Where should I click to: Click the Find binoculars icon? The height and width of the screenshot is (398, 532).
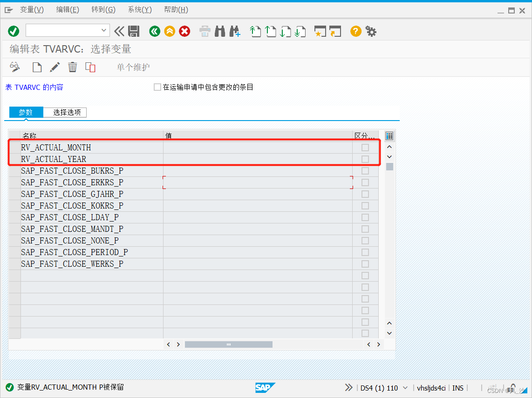click(219, 31)
